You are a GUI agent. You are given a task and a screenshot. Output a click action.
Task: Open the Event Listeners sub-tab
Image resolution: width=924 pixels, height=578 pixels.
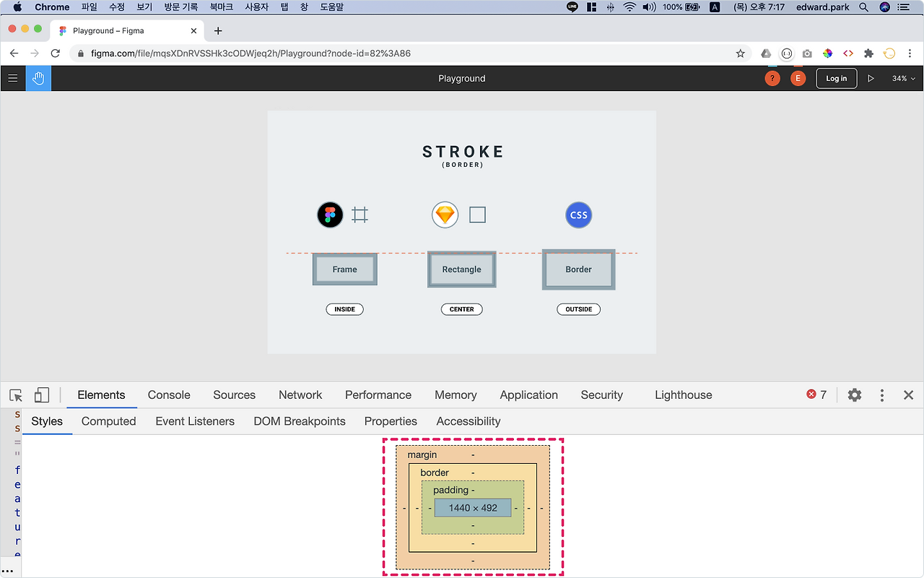195,421
